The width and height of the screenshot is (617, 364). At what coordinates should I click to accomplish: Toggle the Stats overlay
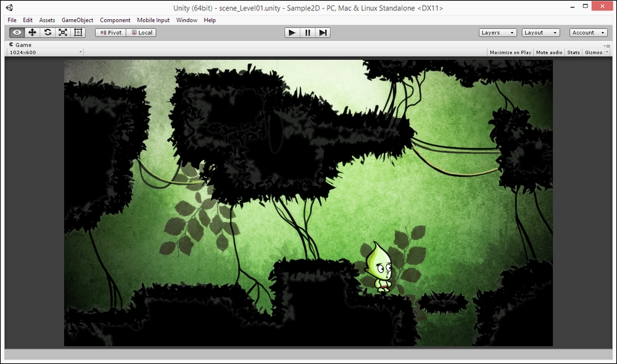[573, 52]
